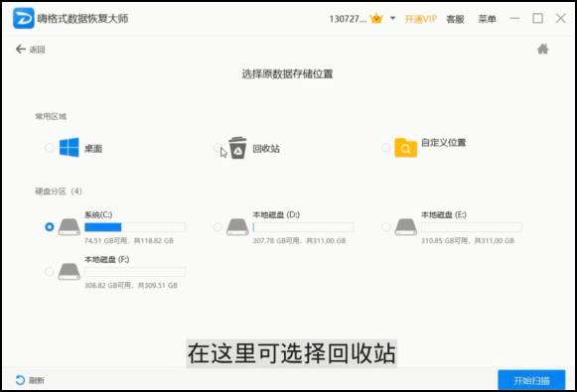Go to home via house icon
The image size is (577, 392).
point(543,49)
